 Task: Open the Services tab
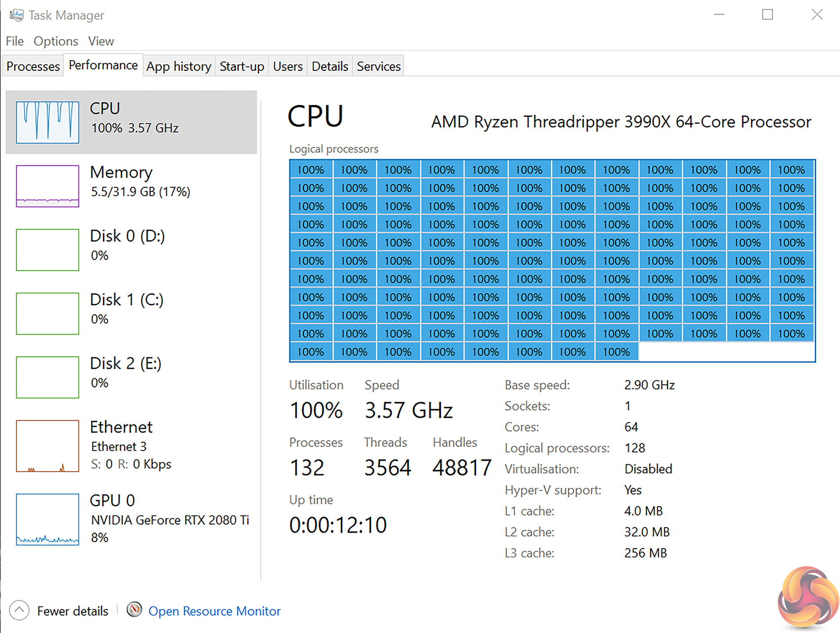tap(378, 66)
